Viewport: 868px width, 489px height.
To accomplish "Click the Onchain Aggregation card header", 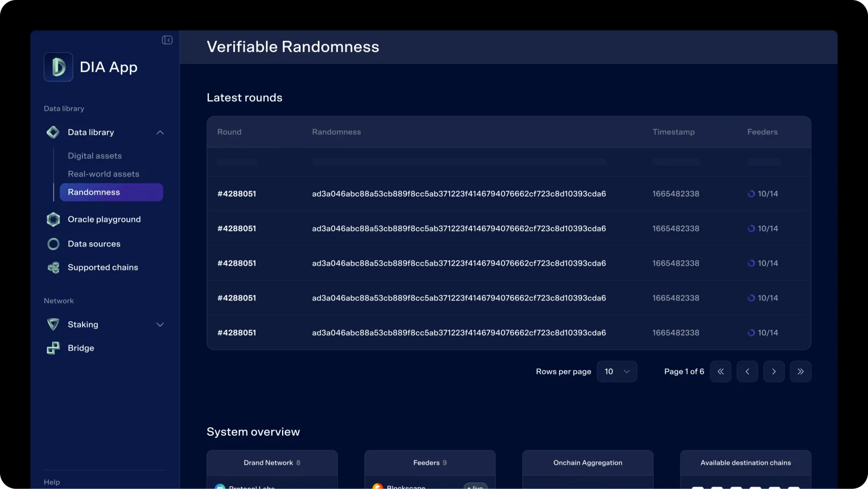I will click(588, 463).
